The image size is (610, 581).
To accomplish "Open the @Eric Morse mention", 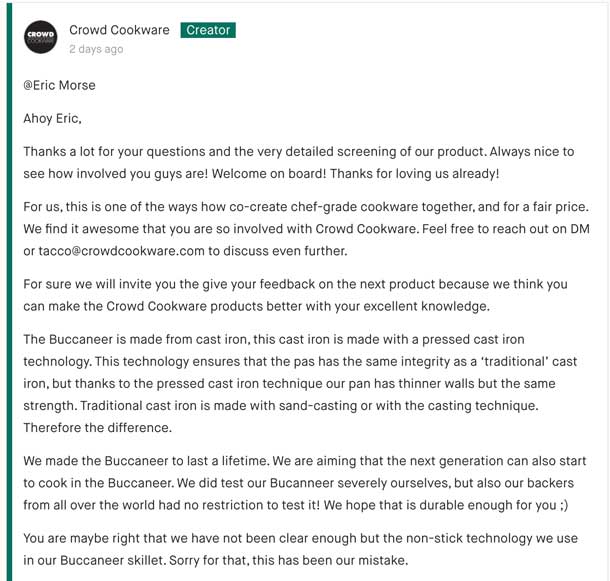I will point(59,85).
